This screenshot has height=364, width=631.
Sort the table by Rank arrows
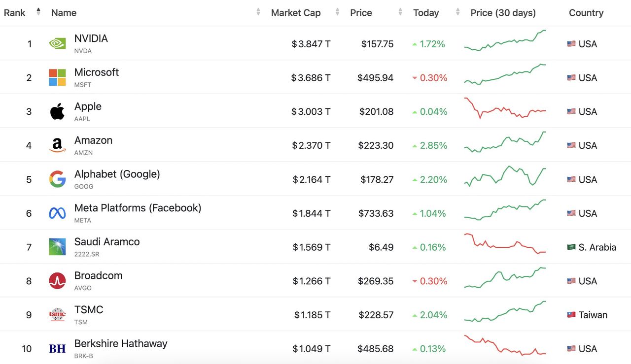[38, 12]
